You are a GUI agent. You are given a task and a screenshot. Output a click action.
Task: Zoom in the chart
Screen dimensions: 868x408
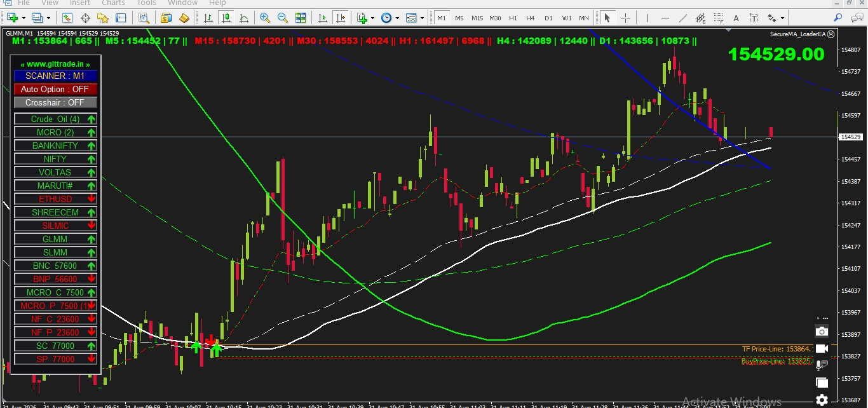(x=265, y=18)
